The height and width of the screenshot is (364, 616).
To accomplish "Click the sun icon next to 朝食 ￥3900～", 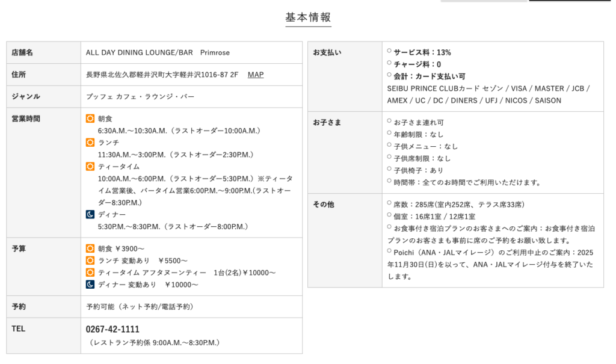I will (x=90, y=248).
